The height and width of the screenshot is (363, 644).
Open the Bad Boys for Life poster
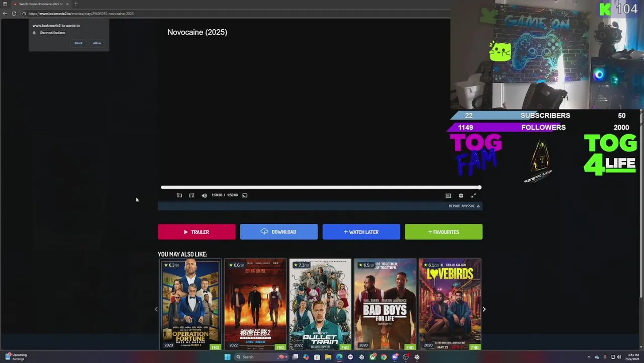point(385,305)
